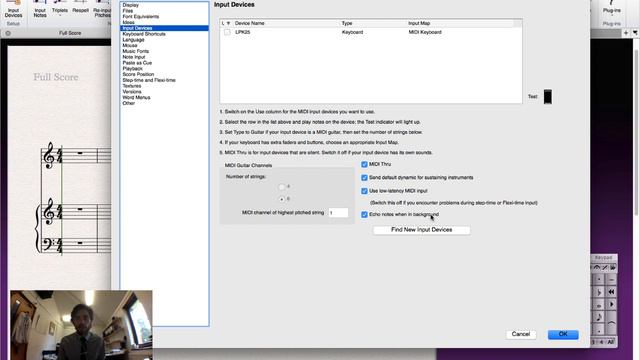The image size is (640, 360).
Task: Select All voices on Keypad
Action: click(x=611, y=342)
